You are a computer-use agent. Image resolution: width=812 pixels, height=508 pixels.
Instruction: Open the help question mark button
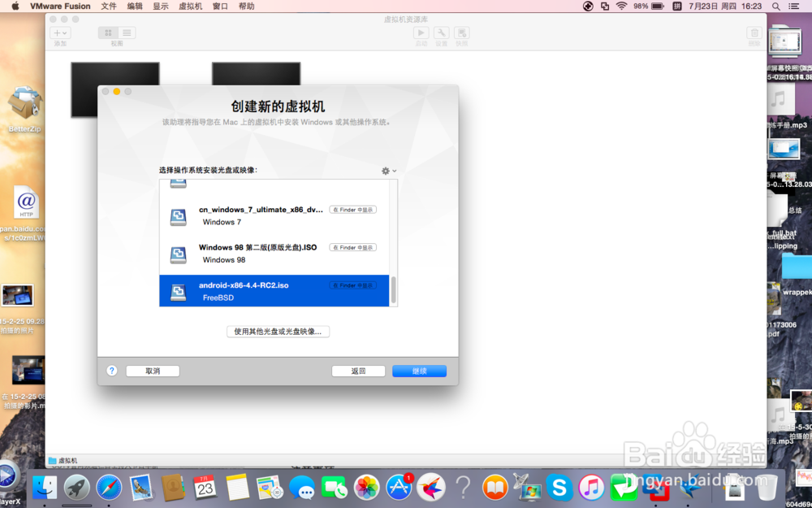pyautogui.click(x=112, y=371)
